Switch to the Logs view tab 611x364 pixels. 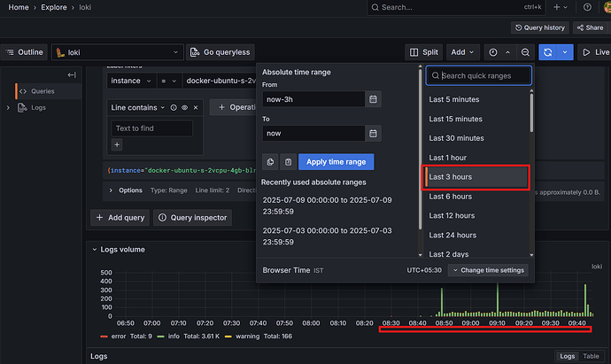click(x=567, y=356)
